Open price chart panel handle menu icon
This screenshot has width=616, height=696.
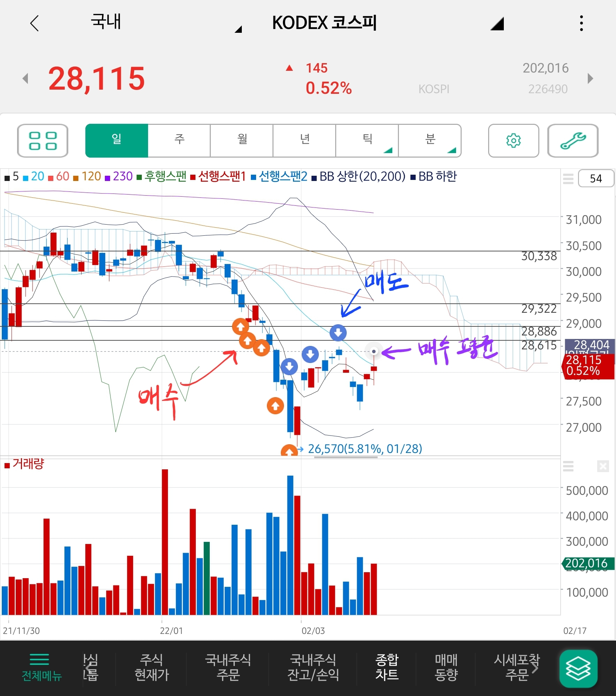coord(568,179)
